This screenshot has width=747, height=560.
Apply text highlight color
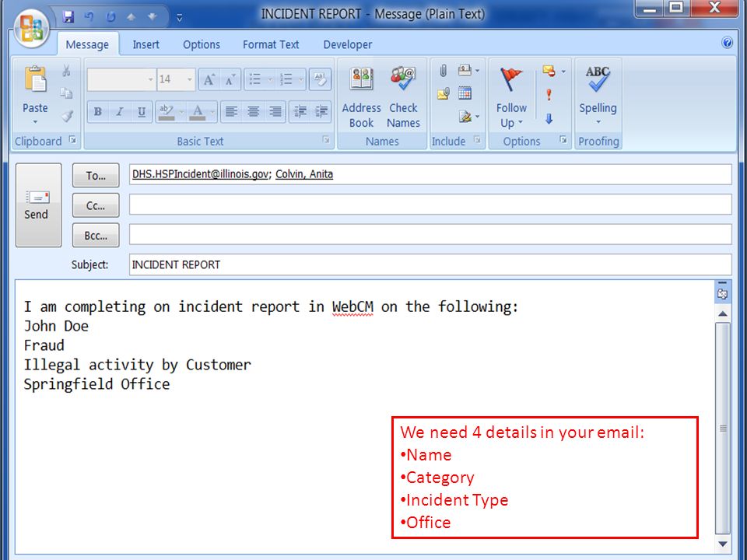[167, 112]
